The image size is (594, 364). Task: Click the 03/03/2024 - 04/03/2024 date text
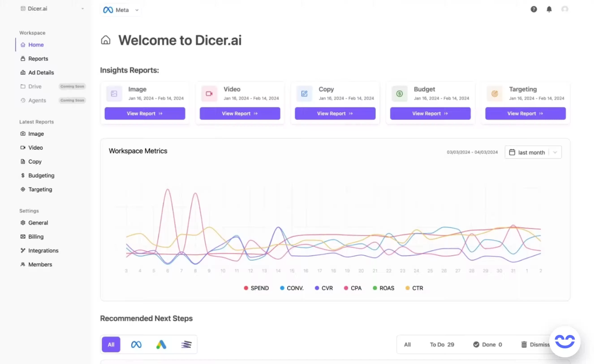pyautogui.click(x=472, y=152)
